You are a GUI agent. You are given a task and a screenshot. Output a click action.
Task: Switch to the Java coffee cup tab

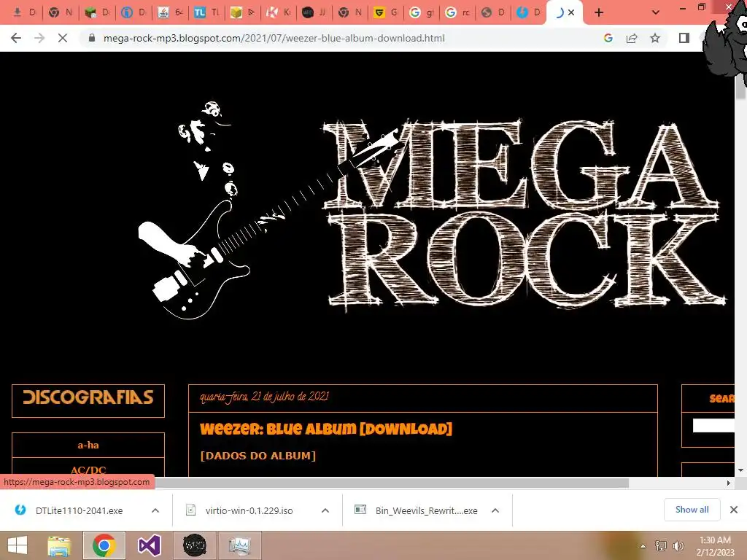pyautogui.click(x=169, y=12)
